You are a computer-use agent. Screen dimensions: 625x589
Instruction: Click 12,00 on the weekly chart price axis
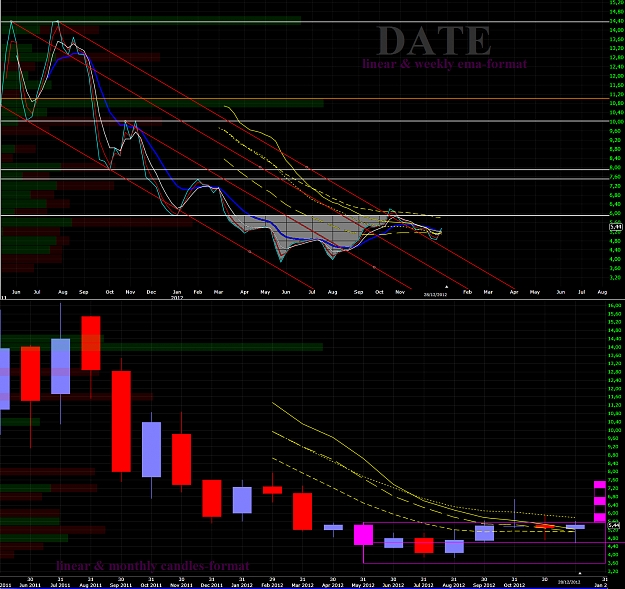tap(615, 76)
